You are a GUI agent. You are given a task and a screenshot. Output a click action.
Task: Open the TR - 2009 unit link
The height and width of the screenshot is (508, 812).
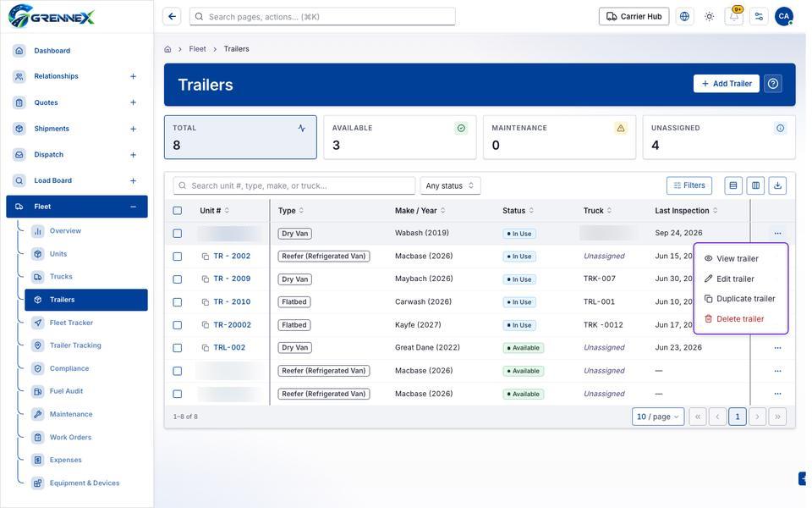click(232, 279)
